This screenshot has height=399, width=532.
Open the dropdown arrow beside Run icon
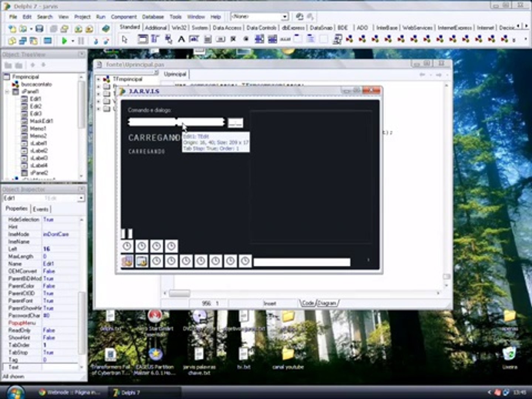[x=73, y=41]
